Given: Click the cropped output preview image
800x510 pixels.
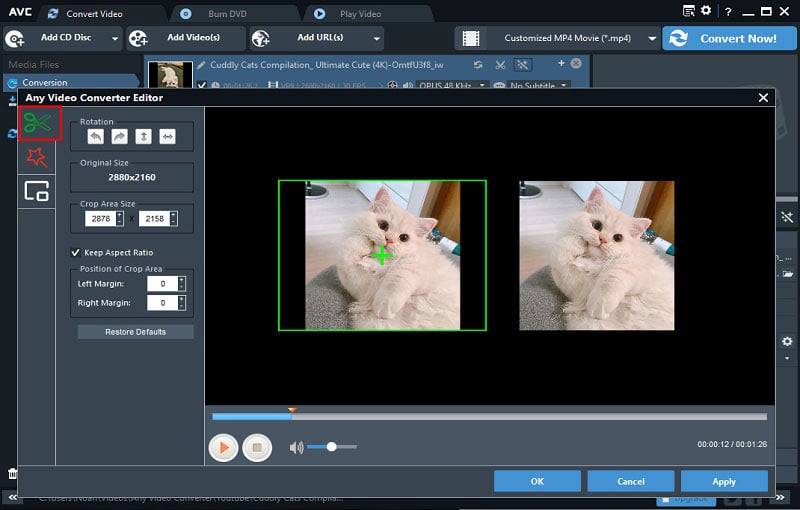Looking at the screenshot, I should (x=596, y=256).
